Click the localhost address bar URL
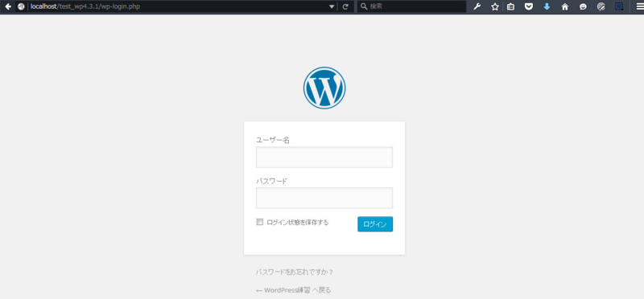The image size is (644, 299). [x=85, y=6]
